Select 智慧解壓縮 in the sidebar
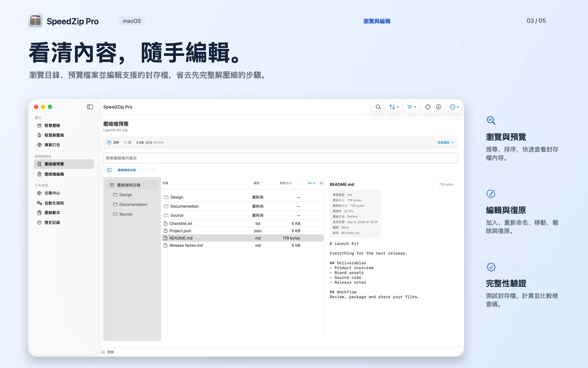Image resolution: width=588 pixels, height=368 pixels. [64, 135]
